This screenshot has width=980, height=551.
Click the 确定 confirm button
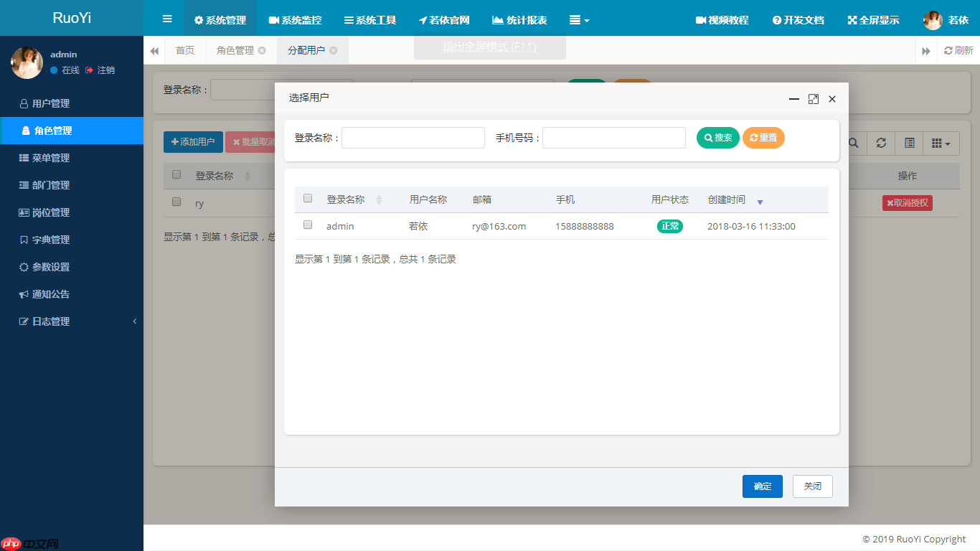pyautogui.click(x=762, y=486)
